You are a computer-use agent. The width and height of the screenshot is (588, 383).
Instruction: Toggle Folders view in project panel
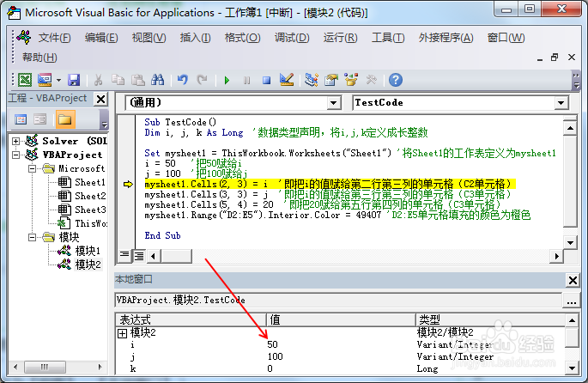(65, 119)
